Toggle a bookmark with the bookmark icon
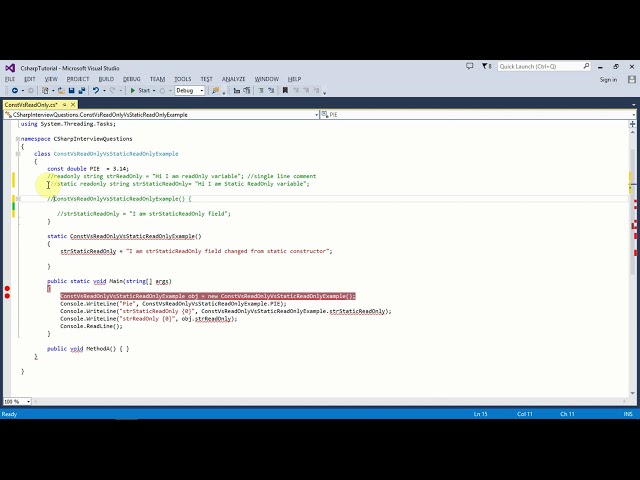This screenshot has height=480, width=640. pos(285,91)
